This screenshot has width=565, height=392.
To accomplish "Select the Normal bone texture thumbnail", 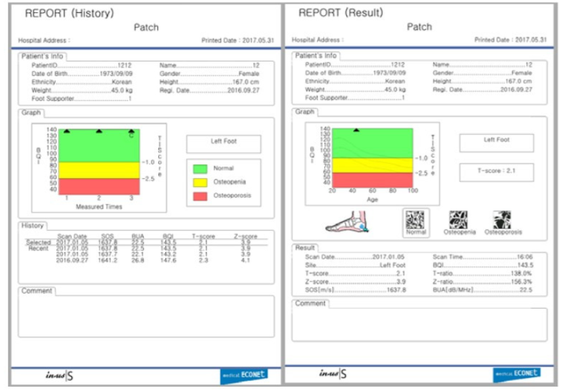I will pos(416,220).
